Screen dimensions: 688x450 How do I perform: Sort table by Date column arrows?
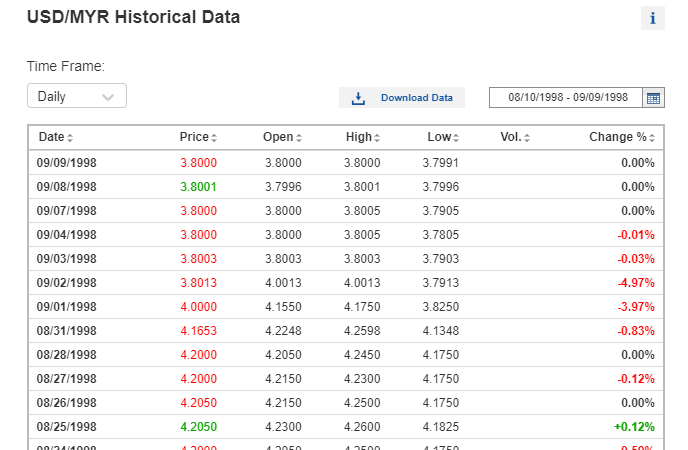70,137
